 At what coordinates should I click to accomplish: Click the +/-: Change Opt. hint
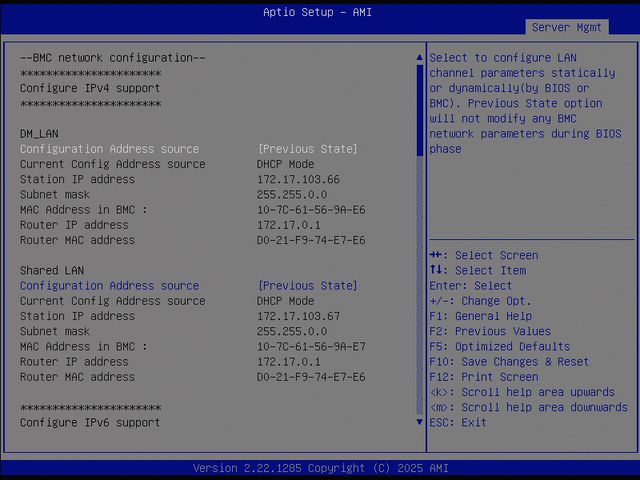(480, 301)
